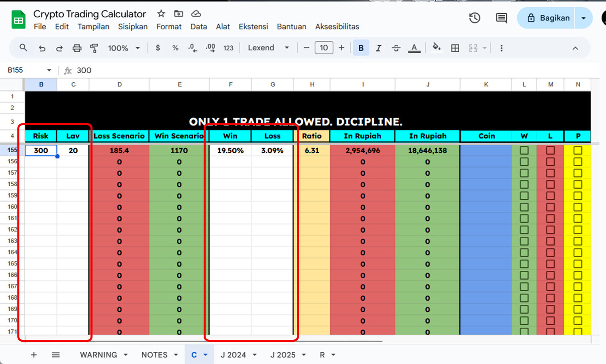Open the NOTES sheet tab menu arrow

[x=176, y=355]
